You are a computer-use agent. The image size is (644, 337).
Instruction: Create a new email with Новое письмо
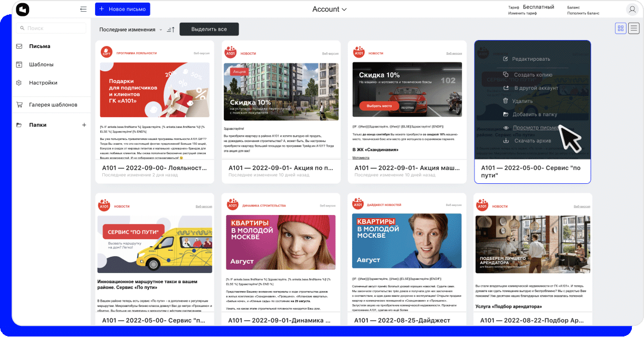[122, 9]
